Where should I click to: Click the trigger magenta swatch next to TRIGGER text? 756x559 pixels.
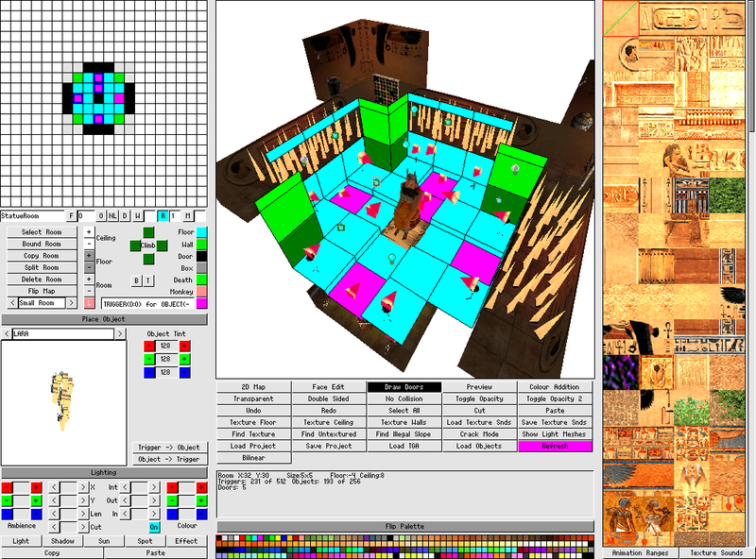pos(201,304)
